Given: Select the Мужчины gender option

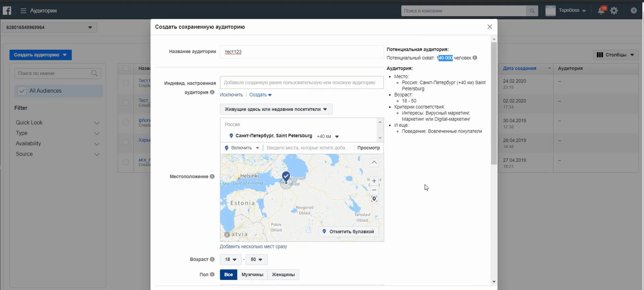Looking at the screenshot, I should pos(252,274).
